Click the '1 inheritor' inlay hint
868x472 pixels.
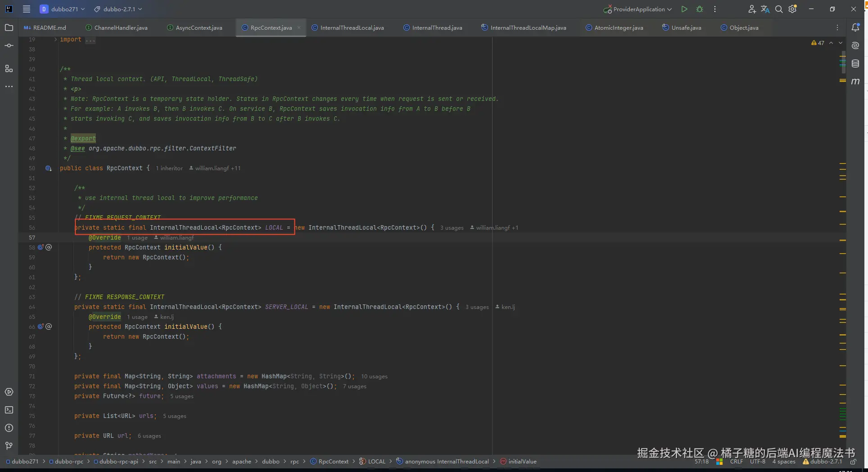click(x=169, y=168)
